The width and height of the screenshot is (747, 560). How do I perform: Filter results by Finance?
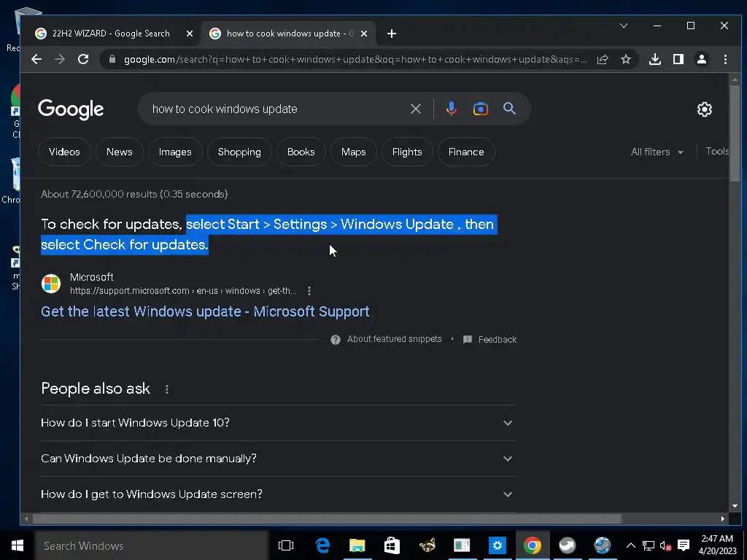click(x=466, y=152)
